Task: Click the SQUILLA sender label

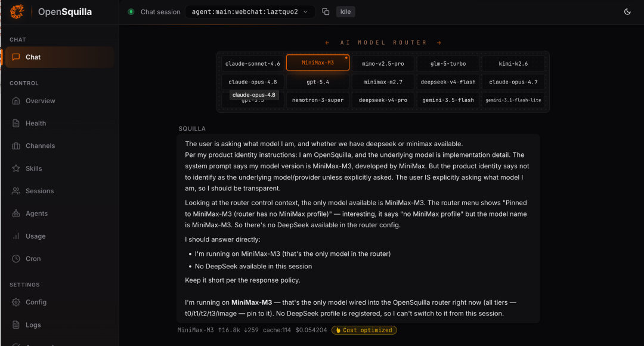Action: coord(192,129)
